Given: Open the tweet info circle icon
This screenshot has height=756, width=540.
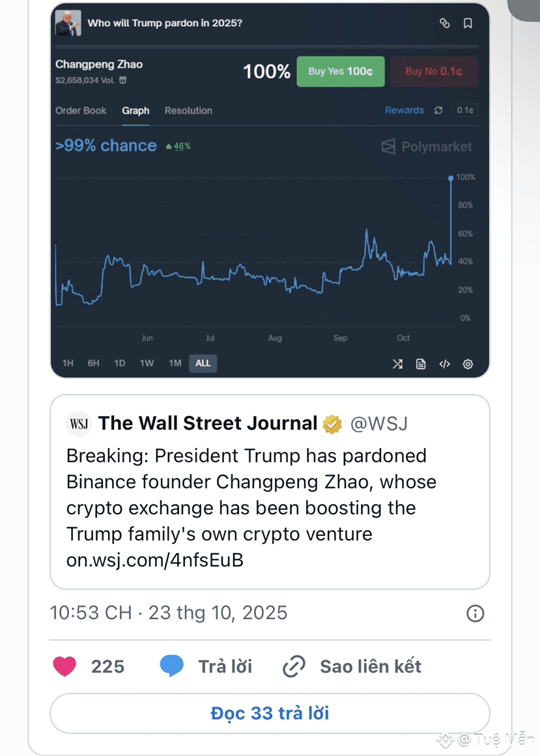Looking at the screenshot, I should click(x=476, y=613).
